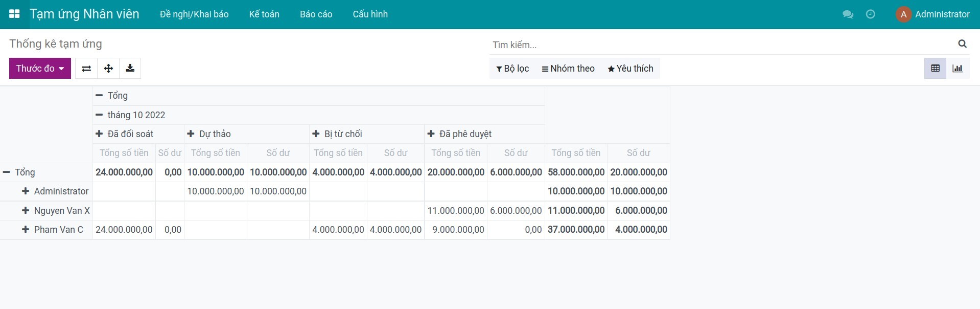The width and height of the screenshot is (980, 309).
Task: Open the Báo cáo menu
Action: 316,14
